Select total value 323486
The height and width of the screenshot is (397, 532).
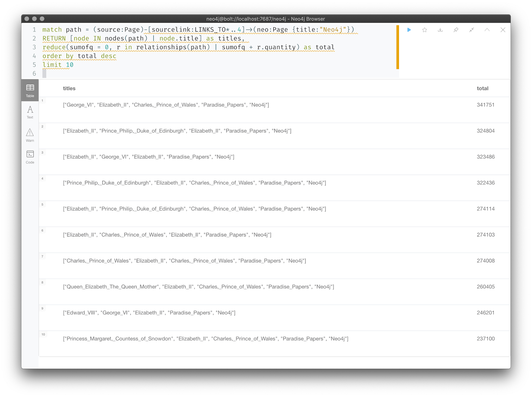[x=485, y=157]
